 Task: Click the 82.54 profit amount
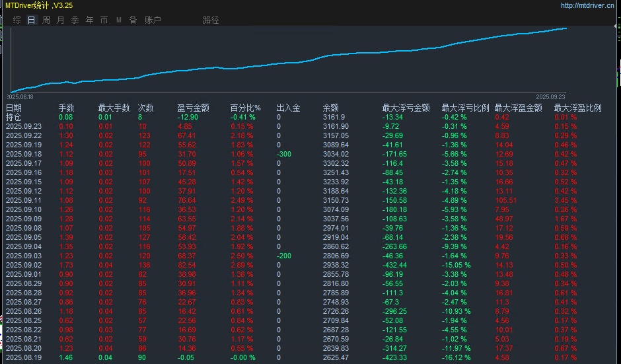coord(187,265)
